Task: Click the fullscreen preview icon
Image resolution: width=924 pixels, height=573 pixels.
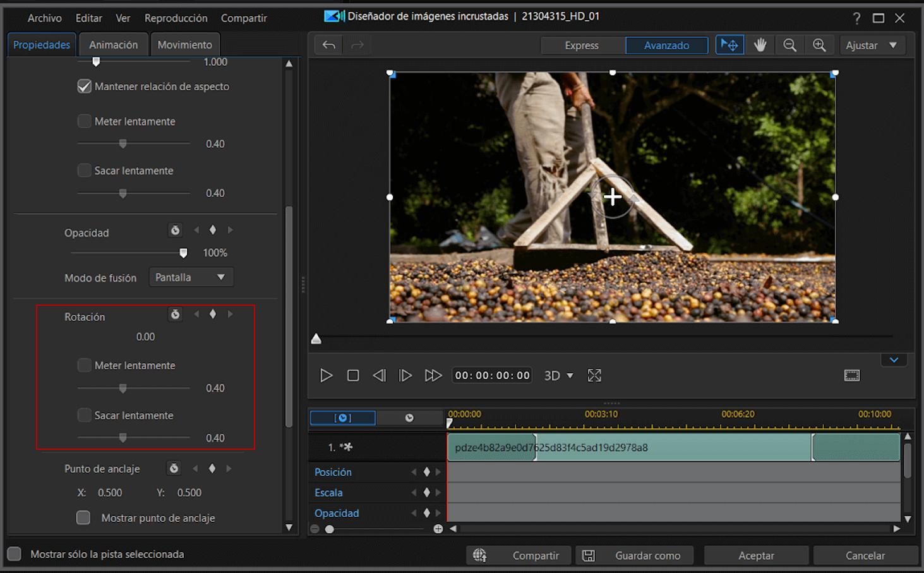Action: coord(594,375)
